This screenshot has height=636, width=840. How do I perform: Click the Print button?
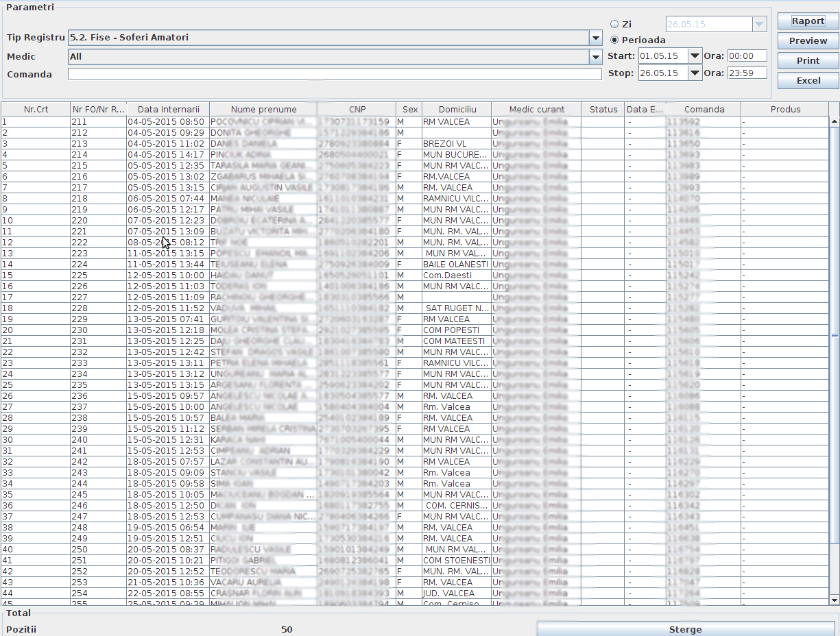coord(808,61)
